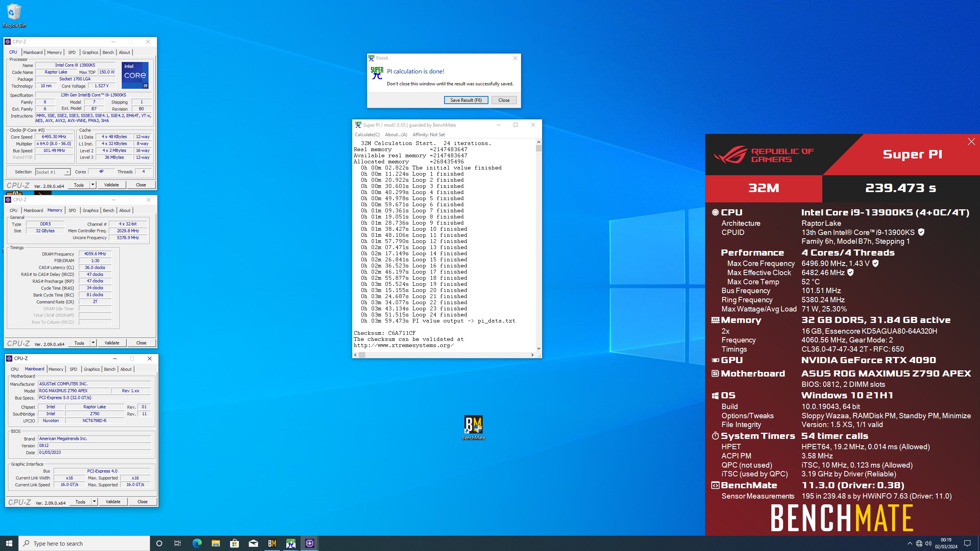This screenshot has height=551, width=980.
Task: Open About...(A) menu in Super PI
Action: click(396, 135)
